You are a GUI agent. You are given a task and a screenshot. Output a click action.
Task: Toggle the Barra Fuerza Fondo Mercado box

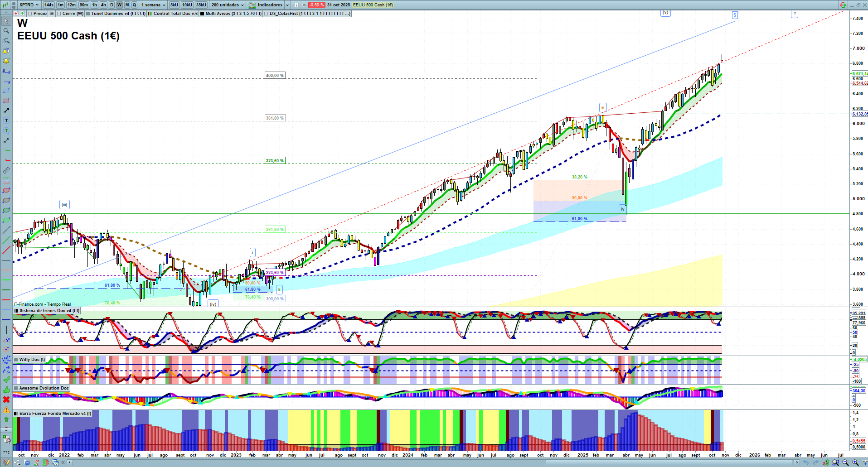(x=16, y=414)
